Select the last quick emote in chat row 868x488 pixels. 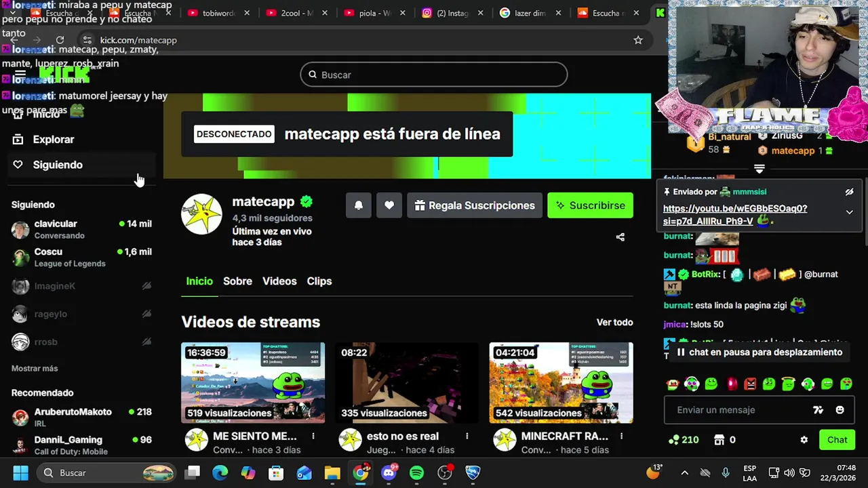(x=847, y=384)
